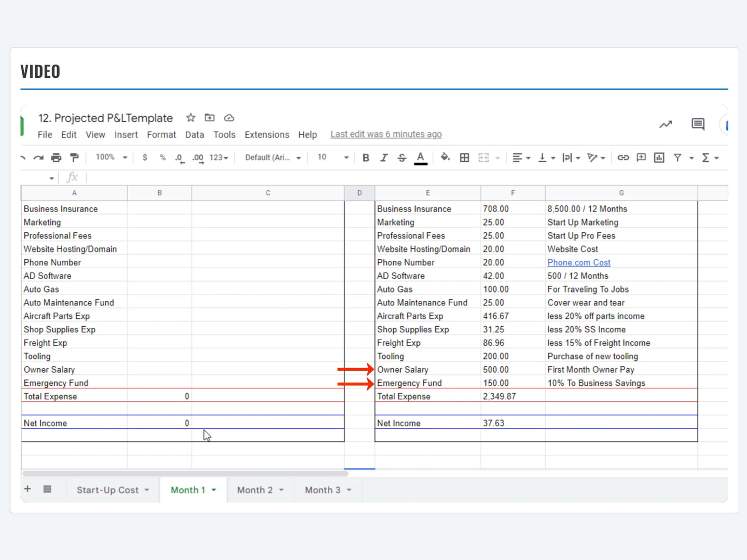The height and width of the screenshot is (560, 747).
Task: Open the last edit history link
Action: pyautogui.click(x=386, y=134)
